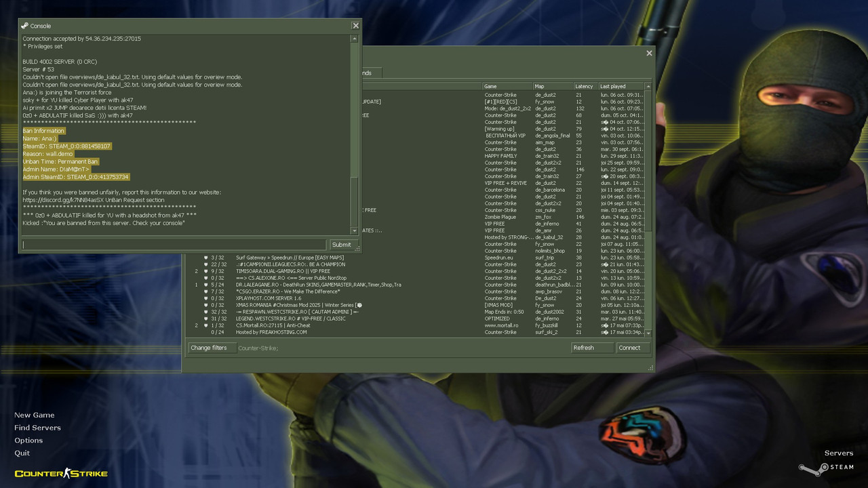868x488 pixels.
Task: Click the console scrollbar down arrow
Action: pos(354,231)
